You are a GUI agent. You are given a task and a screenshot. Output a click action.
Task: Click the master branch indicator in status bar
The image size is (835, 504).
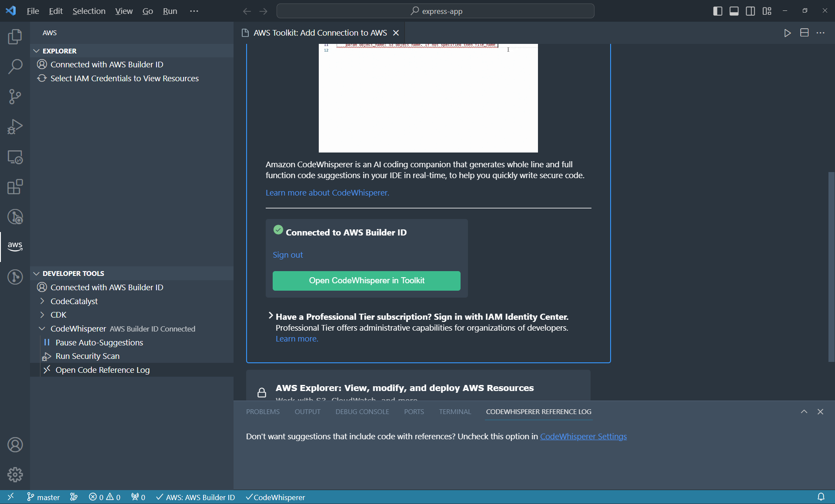(x=43, y=497)
